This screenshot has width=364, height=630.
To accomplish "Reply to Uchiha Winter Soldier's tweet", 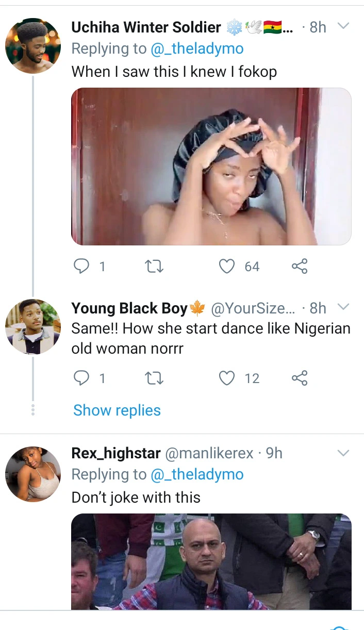I will tap(82, 266).
